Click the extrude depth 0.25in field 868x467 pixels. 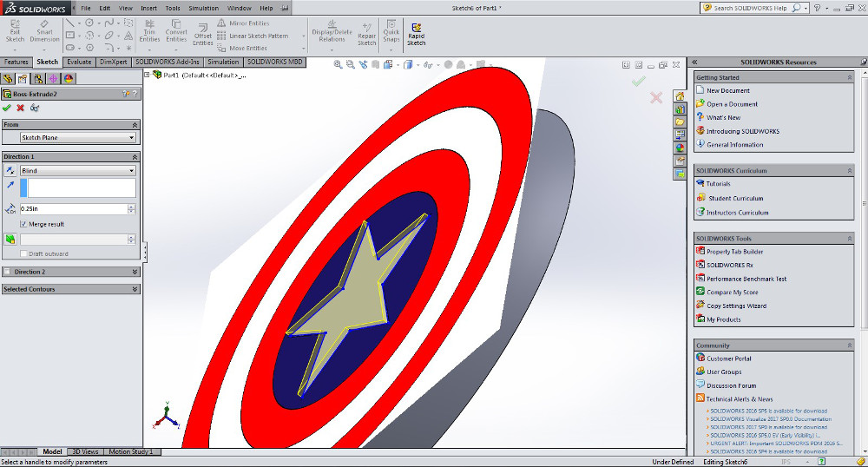[74, 208]
